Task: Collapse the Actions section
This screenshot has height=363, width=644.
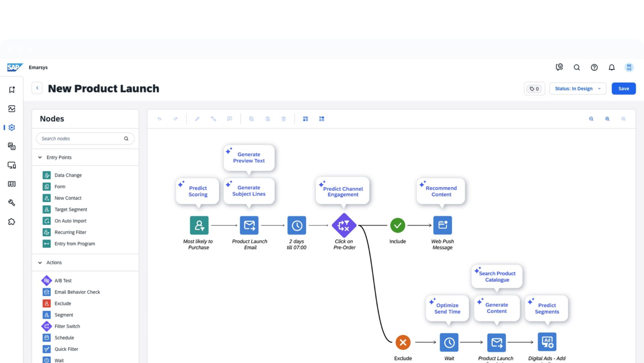Action: pyautogui.click(x=40, y=263)
